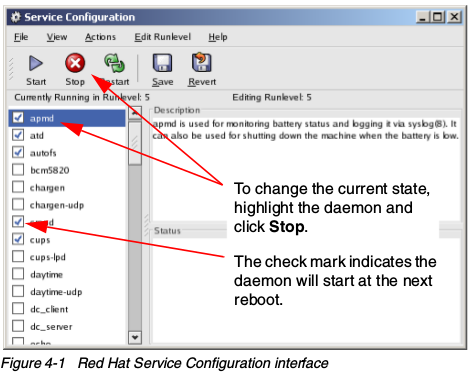The width and height of the screenshot is (472, 377).
Task: Select the autofs service in list
Action: tap(43, 153)
